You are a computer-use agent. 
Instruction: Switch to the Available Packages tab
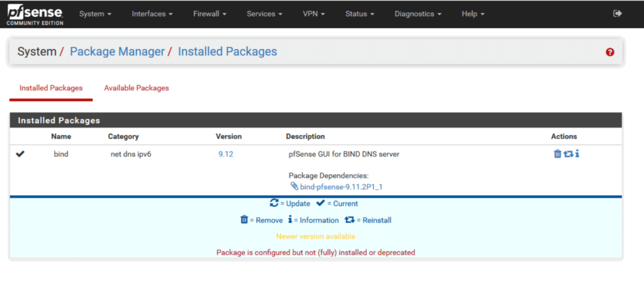(136, 88)
